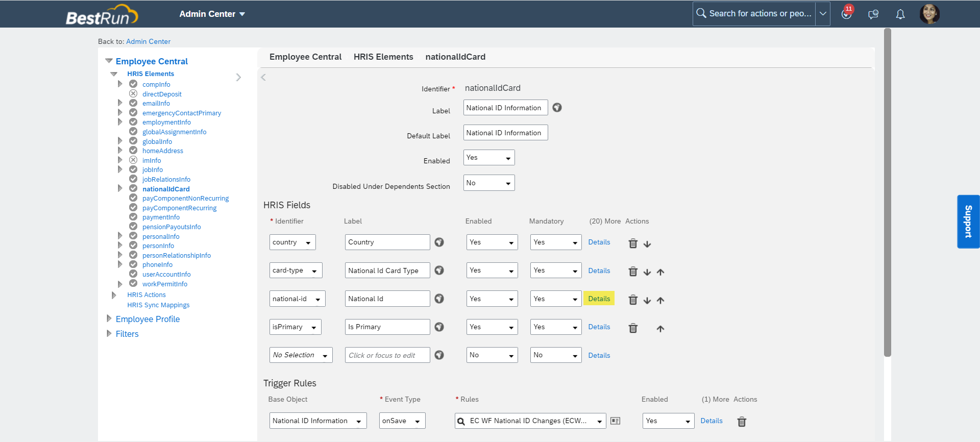Open the Support side tab
The image size is (980, 442).
coord(968,222)
